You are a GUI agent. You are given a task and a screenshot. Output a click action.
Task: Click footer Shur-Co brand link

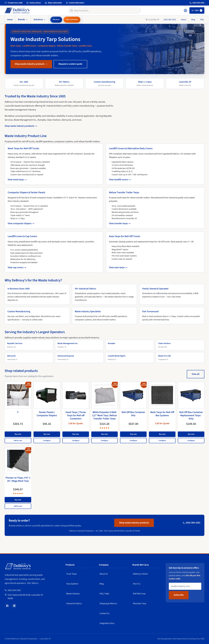[x=137, y=584]
